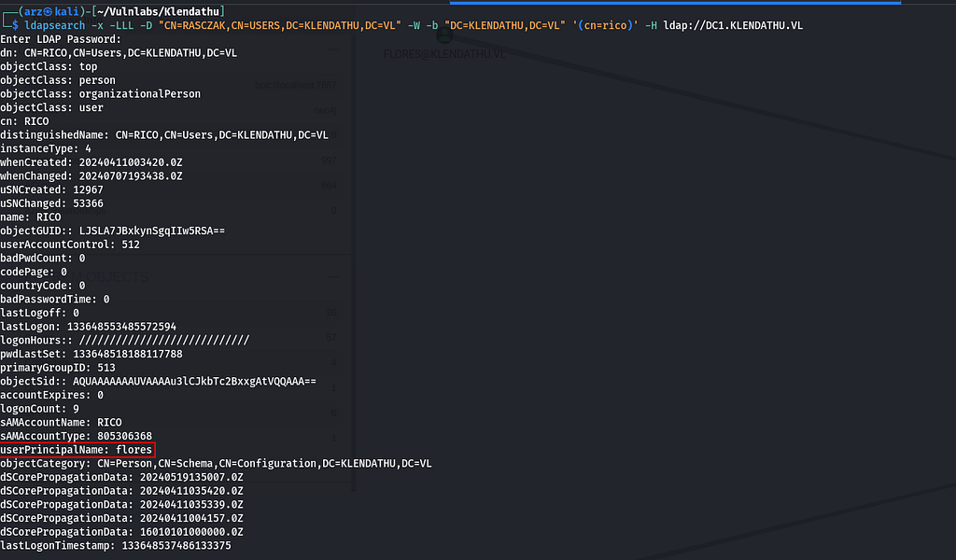Click the sAMAccountType: 805306368 line
Viewport: 956px width, 560px height.
(77, 436)
